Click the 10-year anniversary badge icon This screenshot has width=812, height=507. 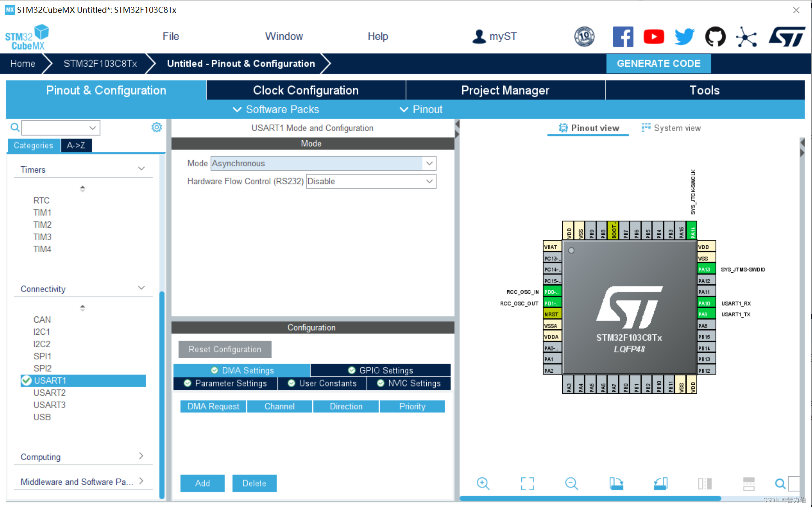(x=584, y=37)
